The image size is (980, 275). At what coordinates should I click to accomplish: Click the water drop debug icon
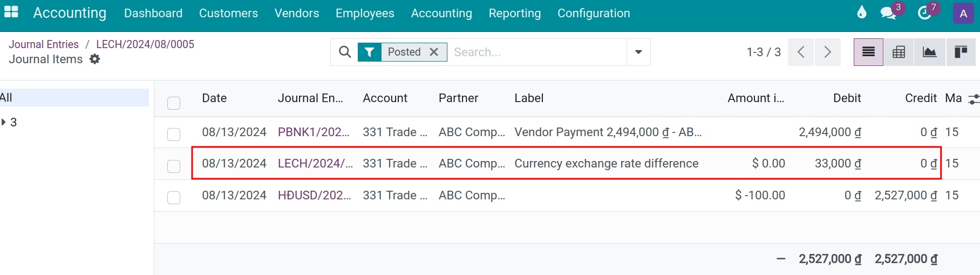coord(862,12)
